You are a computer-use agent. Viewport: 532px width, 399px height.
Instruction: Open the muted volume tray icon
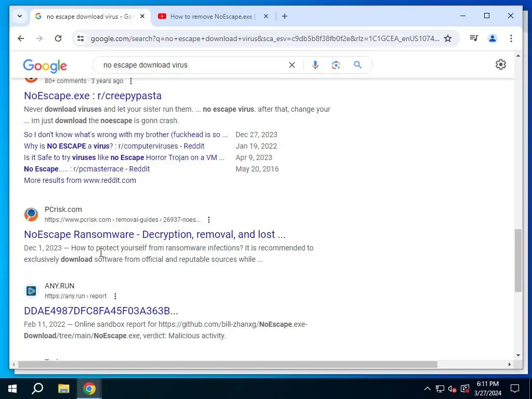pyautogui.click(x=453, y=389)
